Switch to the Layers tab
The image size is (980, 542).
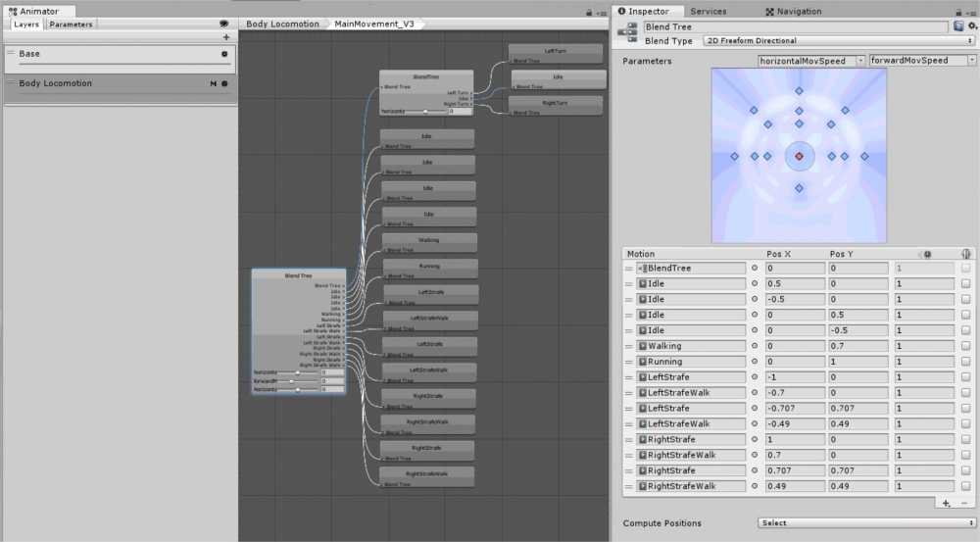click(26, 25)
